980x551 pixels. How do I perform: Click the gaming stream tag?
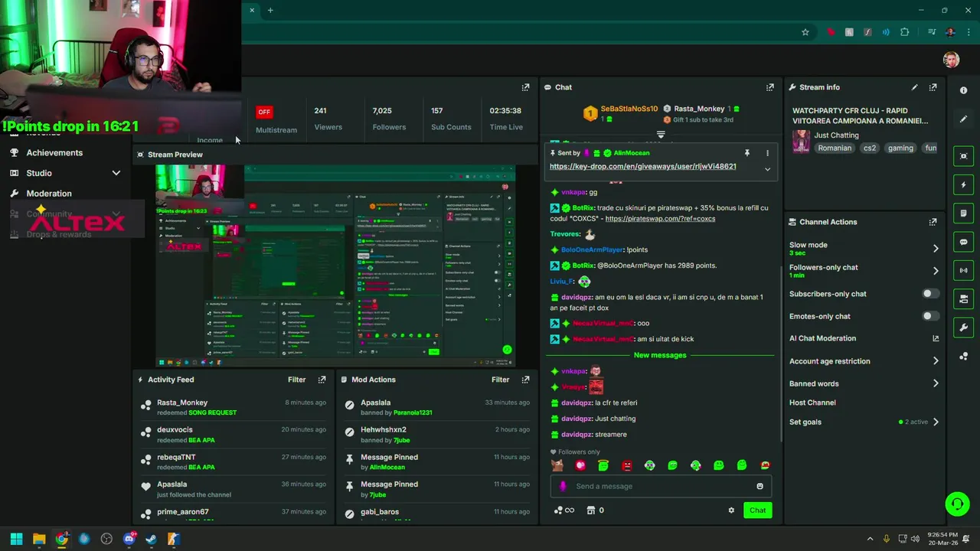click(900, 148)
